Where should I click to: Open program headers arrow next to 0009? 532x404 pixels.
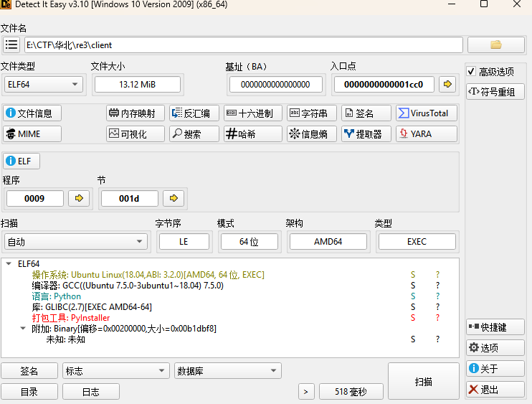point(79,198)
